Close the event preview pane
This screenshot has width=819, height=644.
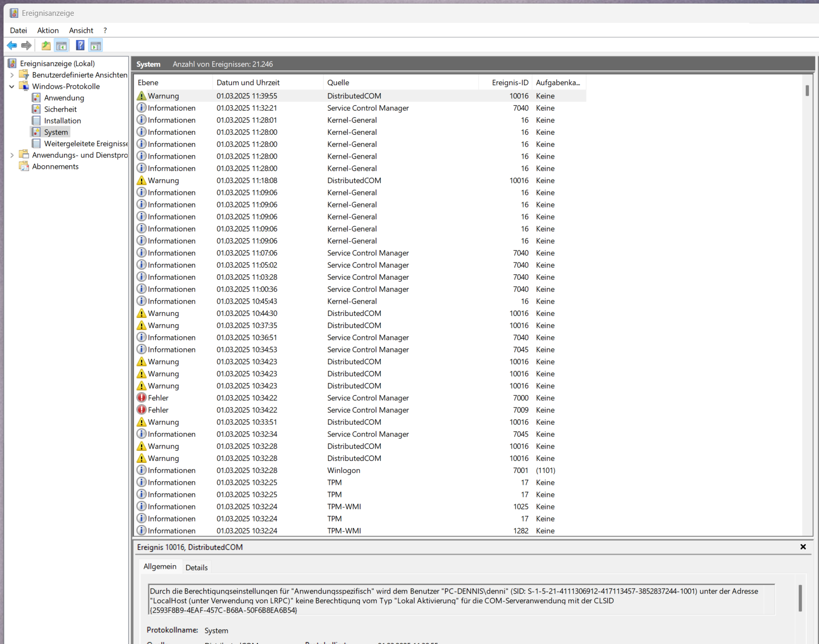point(803,547)
